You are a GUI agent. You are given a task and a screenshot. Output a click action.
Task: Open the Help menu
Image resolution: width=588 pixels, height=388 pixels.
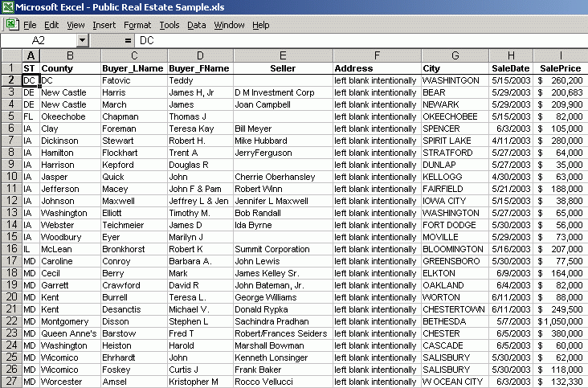tap(260, 25)
